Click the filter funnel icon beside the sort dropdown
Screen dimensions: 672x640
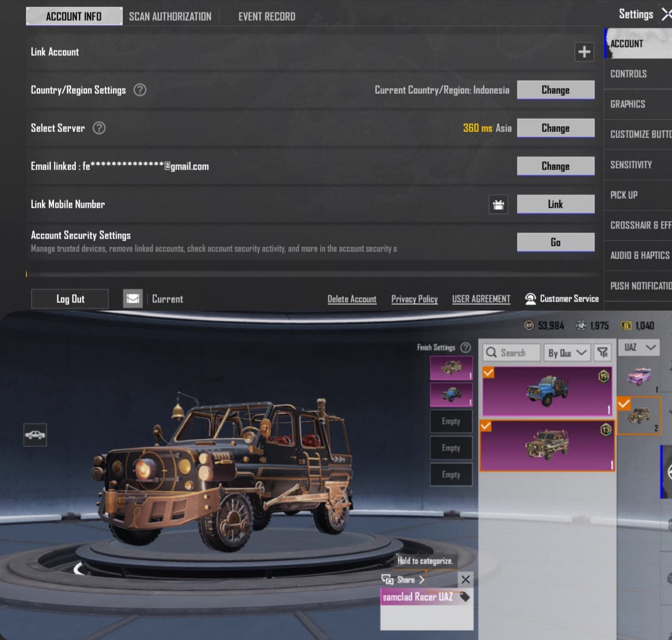point(602,353)
